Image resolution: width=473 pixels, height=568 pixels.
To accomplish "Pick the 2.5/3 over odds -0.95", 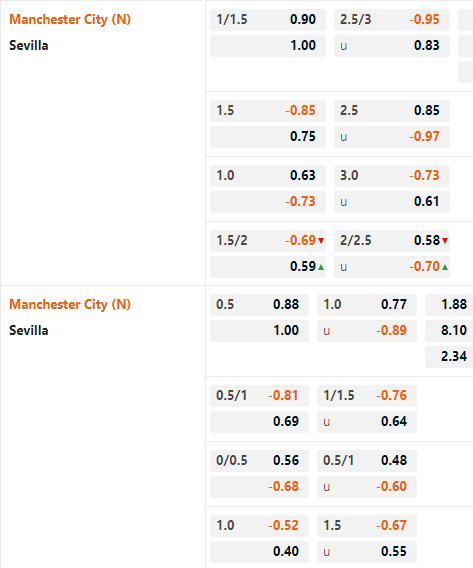I will (x=392, y=20).
